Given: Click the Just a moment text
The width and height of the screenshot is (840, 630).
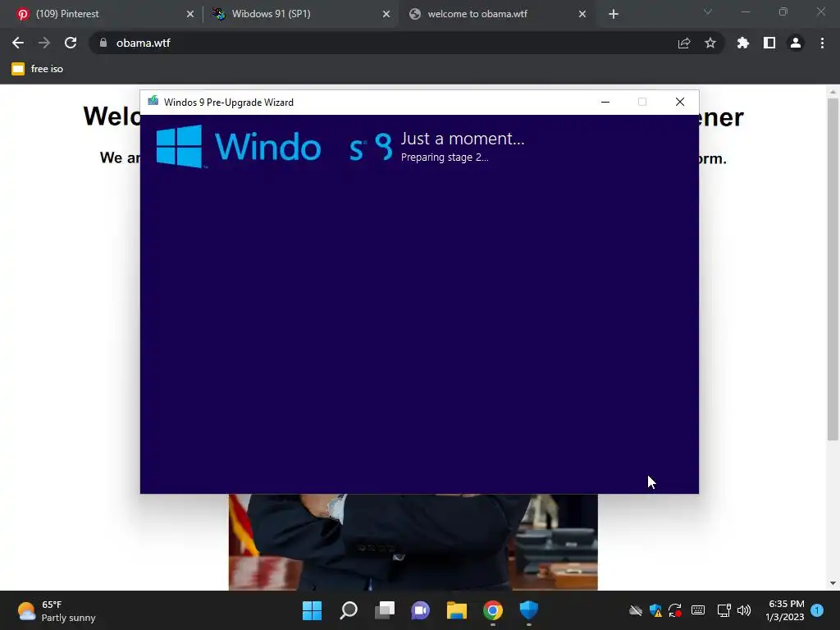Looking at the screenshot, I should pyautogui.click(x=463, y=139).
